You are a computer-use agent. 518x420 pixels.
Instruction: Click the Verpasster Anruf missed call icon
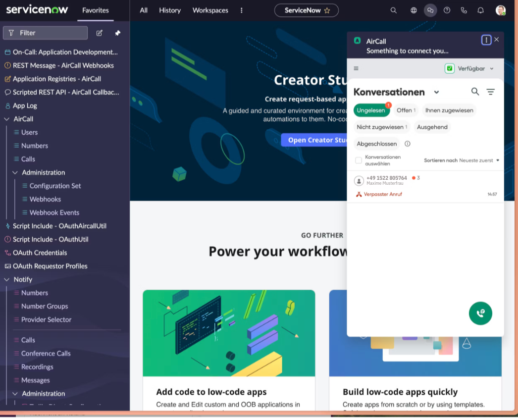359,194
